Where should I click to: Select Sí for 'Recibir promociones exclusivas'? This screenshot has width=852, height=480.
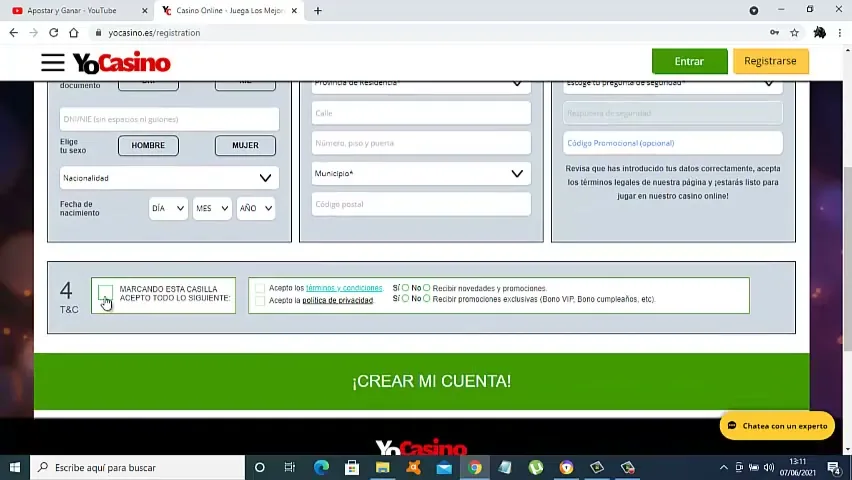405,298
